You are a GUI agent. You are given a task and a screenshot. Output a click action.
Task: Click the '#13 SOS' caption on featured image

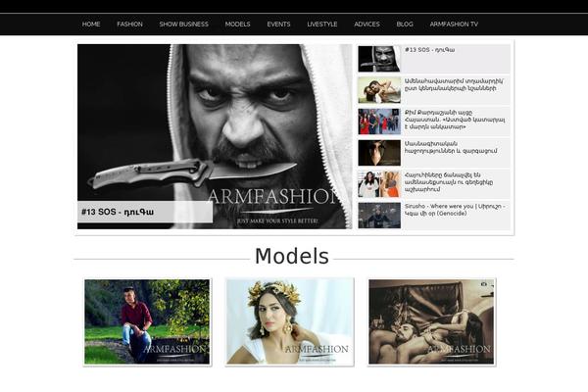point(145,212)
